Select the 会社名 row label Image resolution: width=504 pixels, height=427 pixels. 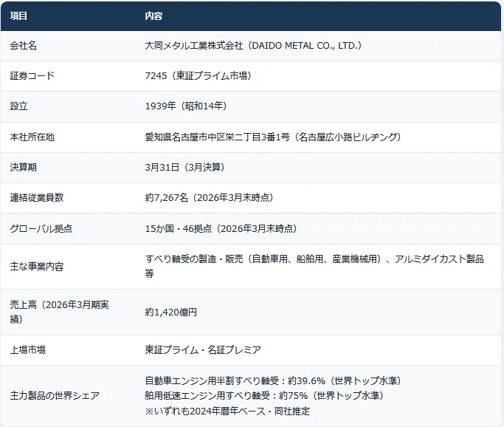(23, 46)
